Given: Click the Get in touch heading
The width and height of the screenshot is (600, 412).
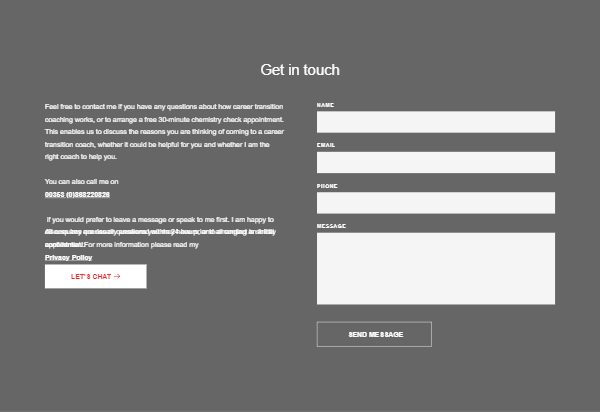Looking at the screenshot, I should click(300, 70).
